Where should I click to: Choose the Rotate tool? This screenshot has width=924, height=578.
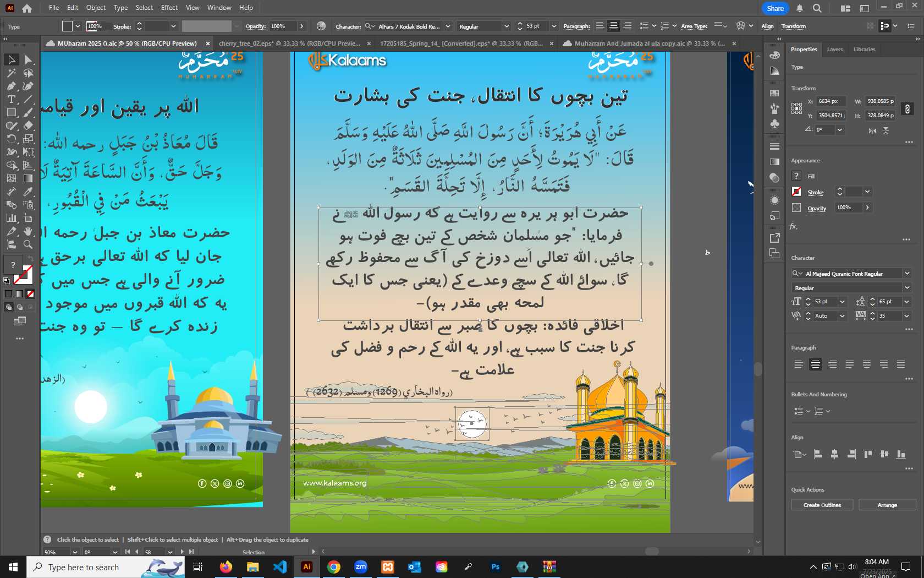pos(11,139)
